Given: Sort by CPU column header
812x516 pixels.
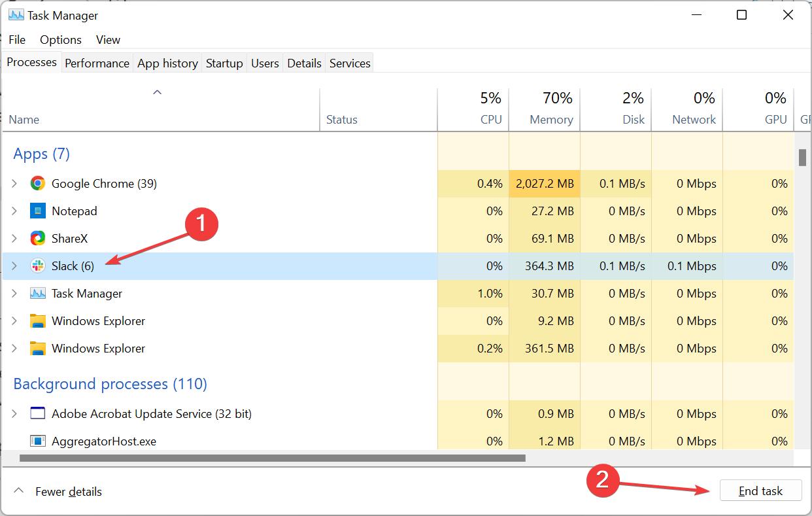Looking at the screenshot, I should point(473,110).
